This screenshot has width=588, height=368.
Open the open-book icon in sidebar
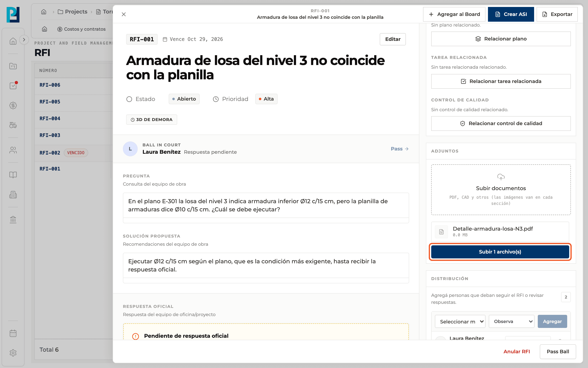[13, 175]
